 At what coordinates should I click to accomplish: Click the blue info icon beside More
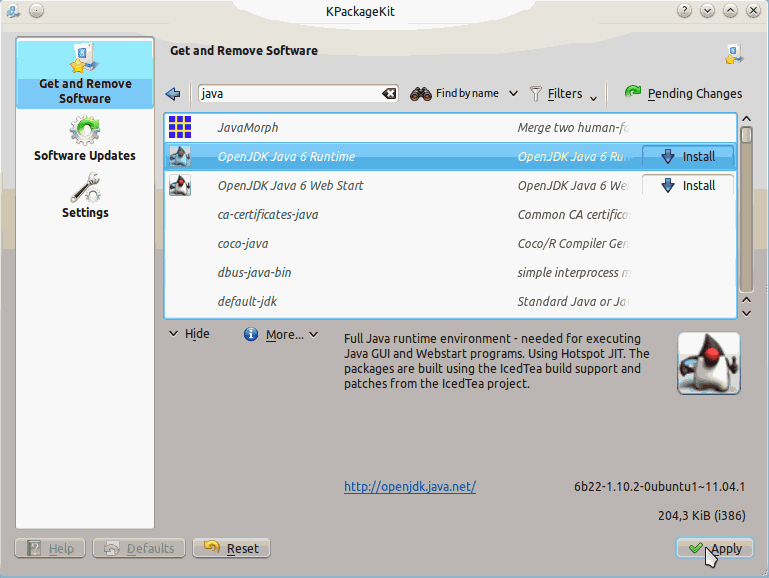[251, 334]
